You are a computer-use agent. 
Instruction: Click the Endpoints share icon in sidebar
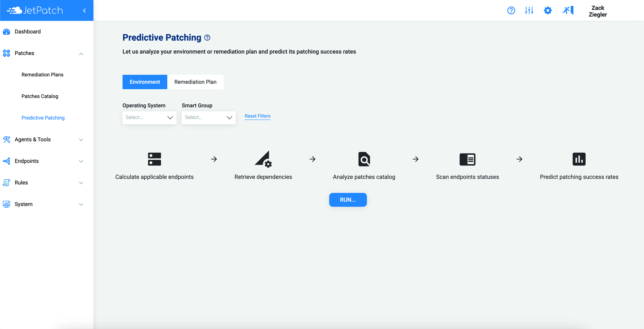pos(6,161)
